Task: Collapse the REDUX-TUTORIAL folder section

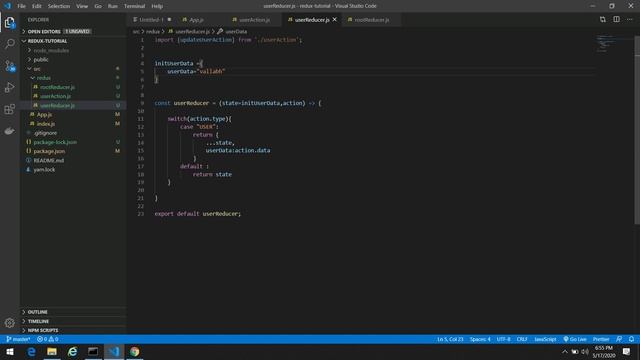Action: [73, 41]
